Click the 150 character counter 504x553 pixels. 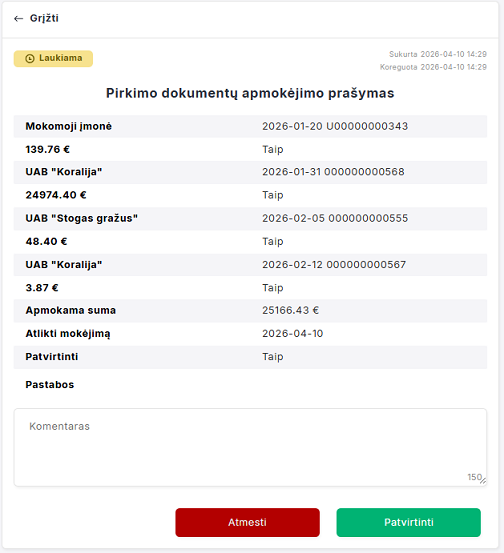pyautogui.click(x=474, y=477)
